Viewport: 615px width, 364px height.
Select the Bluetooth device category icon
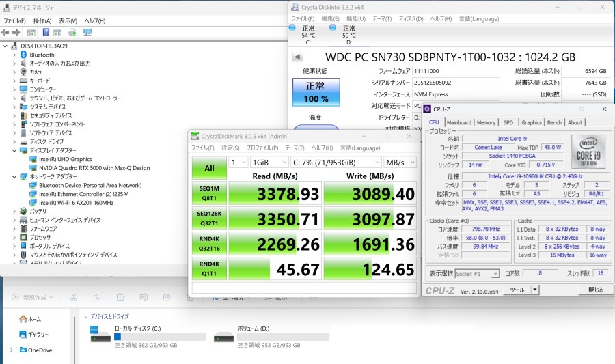tap(23, 55)
